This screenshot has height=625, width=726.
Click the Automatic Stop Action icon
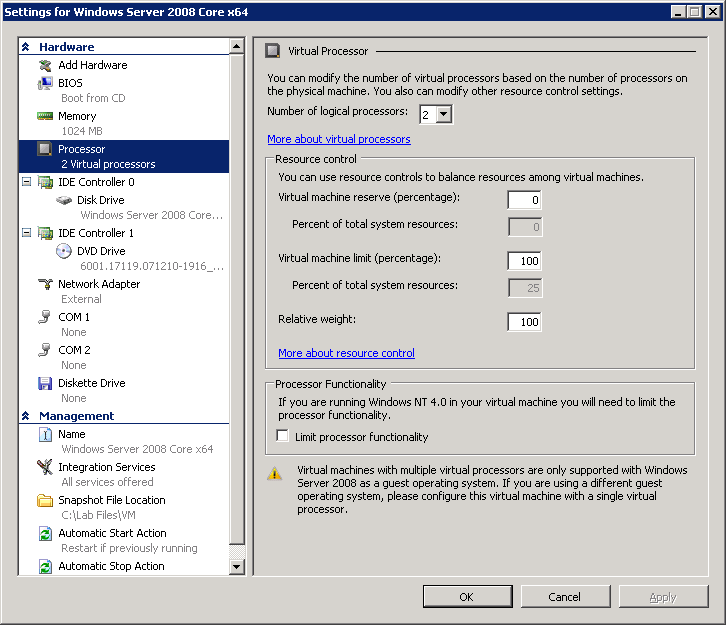[x=45, y=566]
